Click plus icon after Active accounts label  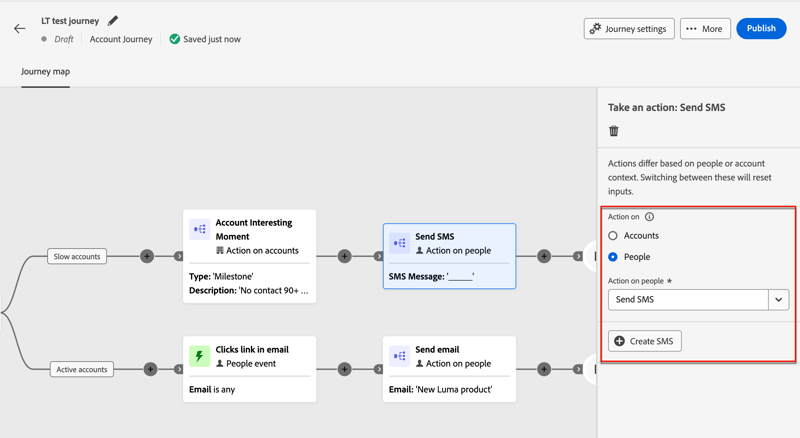click(x=150, y=370)
